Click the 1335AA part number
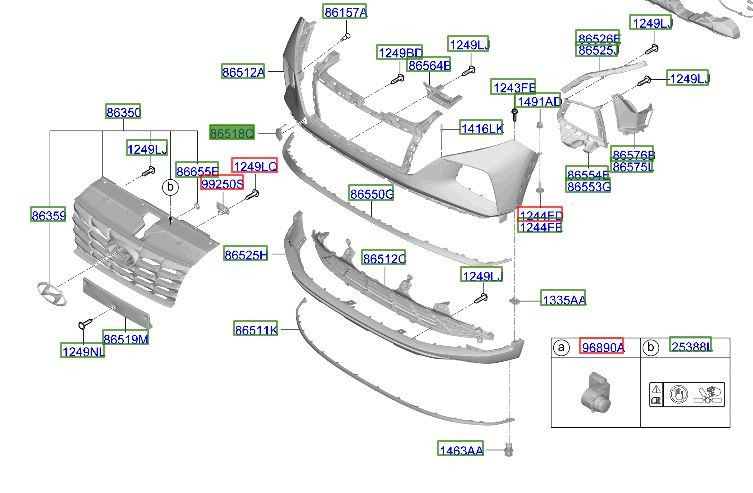Screen dimensions: 753x493 pyautogui.click(x=564, y=299)
